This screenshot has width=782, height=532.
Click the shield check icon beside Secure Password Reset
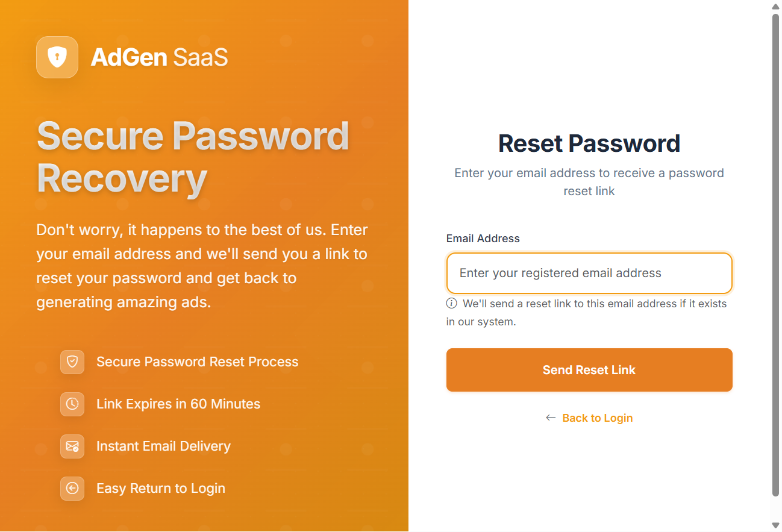(72, 362)
